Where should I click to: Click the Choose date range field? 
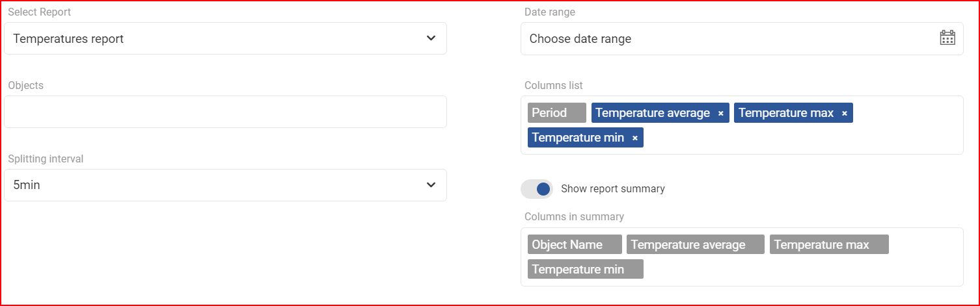click(x=742, y=38)
